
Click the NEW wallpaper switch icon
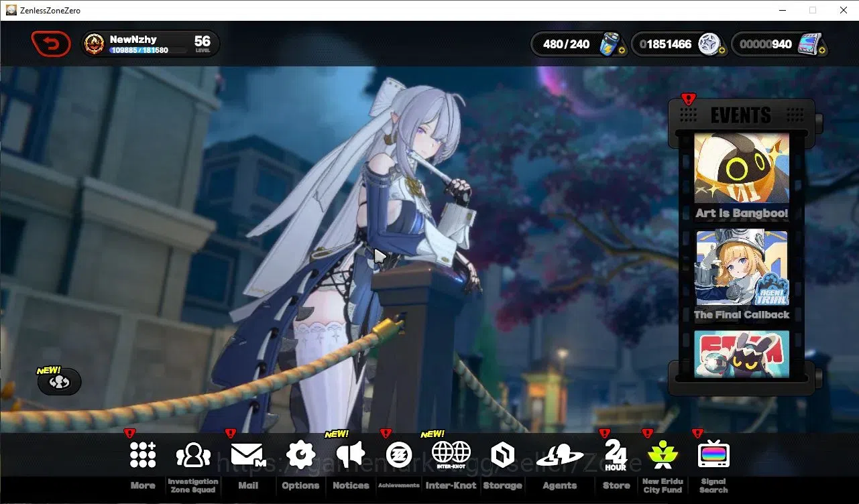pyautogui.click(x=60, y=381)
